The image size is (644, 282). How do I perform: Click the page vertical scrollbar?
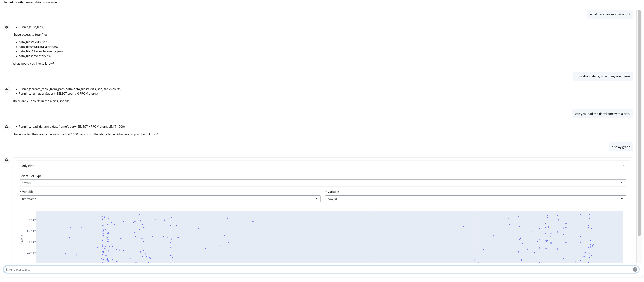(x=639, y=123)
